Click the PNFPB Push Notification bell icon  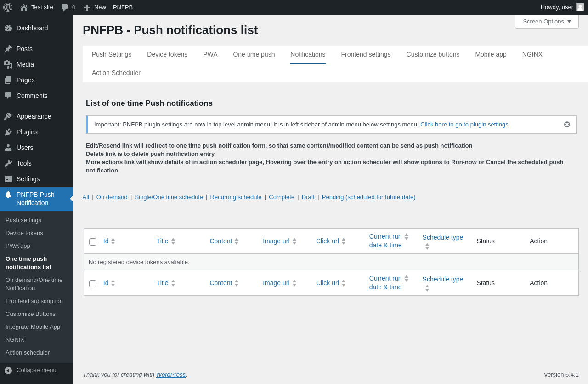8,195
